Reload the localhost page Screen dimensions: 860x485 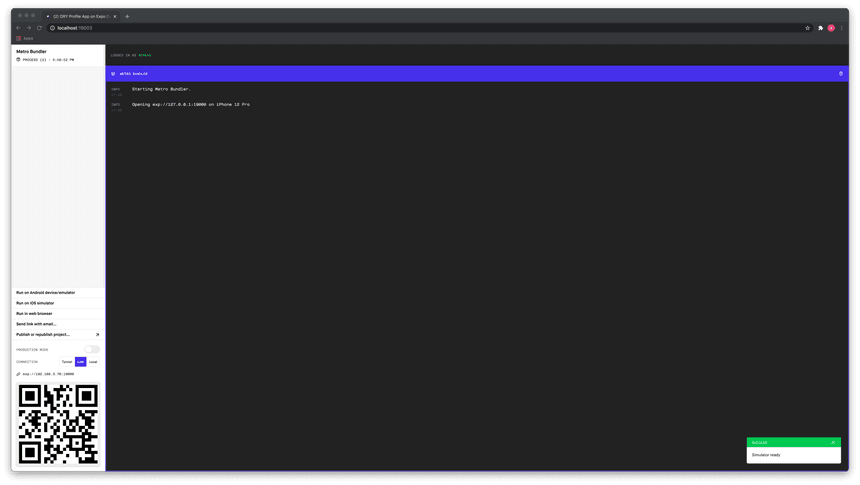39,28
